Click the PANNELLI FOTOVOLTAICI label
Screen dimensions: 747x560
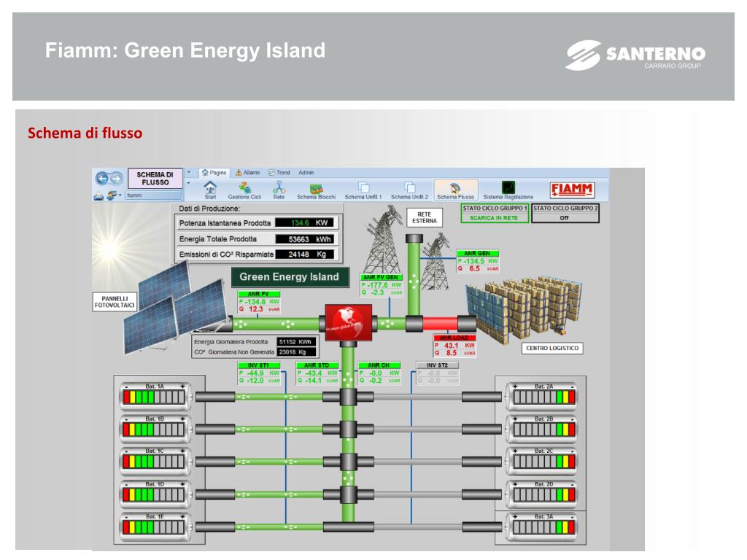(x=115, y=302)
